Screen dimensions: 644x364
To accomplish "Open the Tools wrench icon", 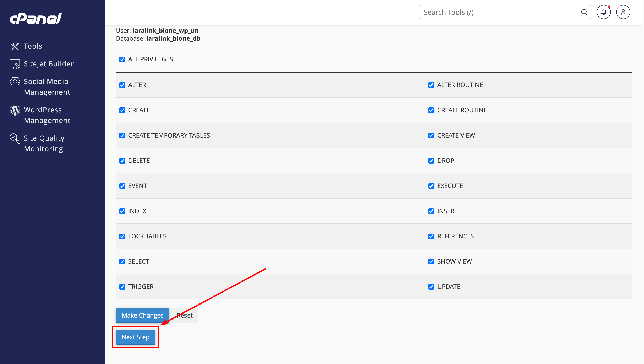I will pyautogui.click(x=15, y=46).
